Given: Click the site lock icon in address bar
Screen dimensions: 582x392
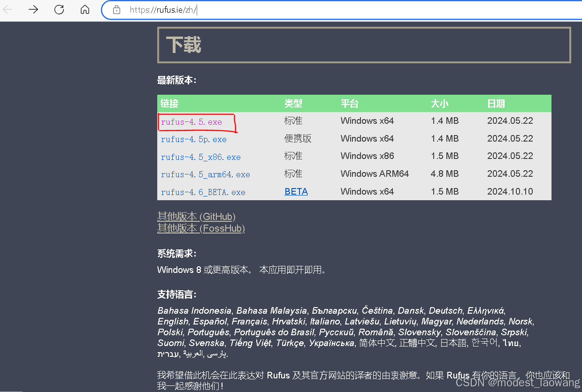Looking at the screenshot, I should (x=117, y=9).
